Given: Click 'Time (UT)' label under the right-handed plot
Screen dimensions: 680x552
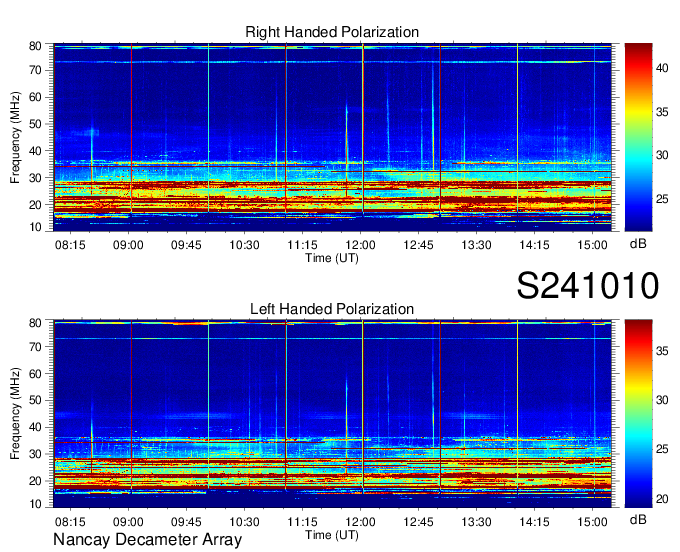Looking at the screenshot, I should [x=332, y=258].
